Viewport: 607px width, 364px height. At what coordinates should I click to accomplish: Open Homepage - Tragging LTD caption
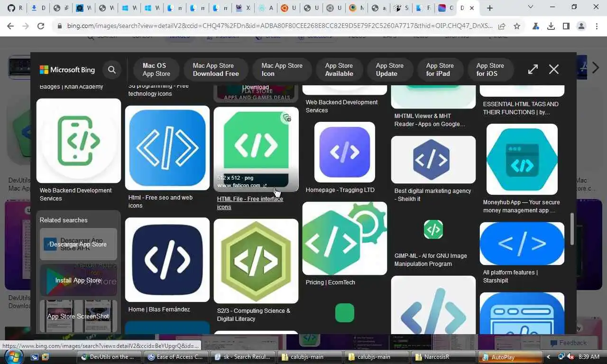pos(340,190)
